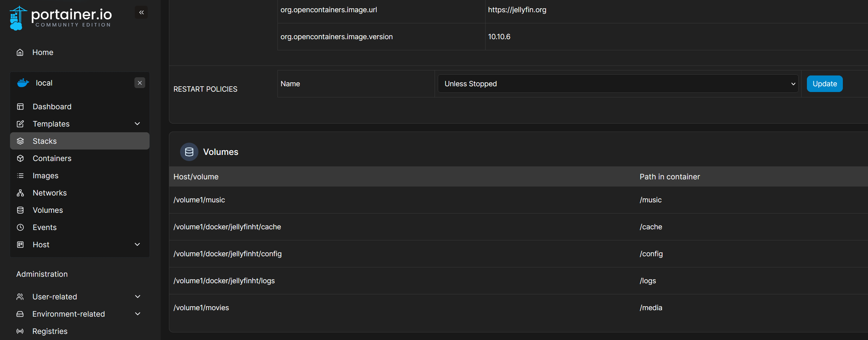
Task: Open the Unless Stopped restart policy dropdown
Action: point(618,84)
